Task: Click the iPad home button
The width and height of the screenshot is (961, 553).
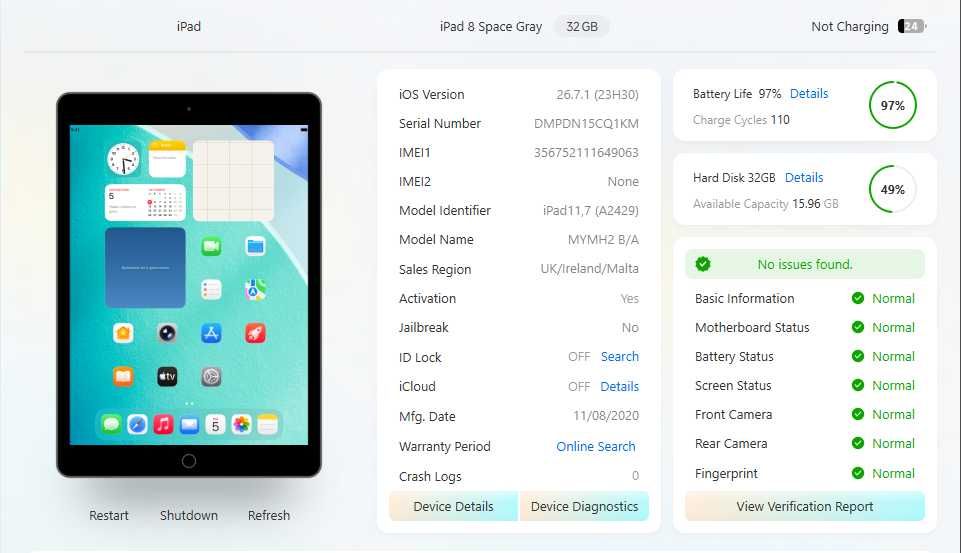Action: tap(189, 461)
